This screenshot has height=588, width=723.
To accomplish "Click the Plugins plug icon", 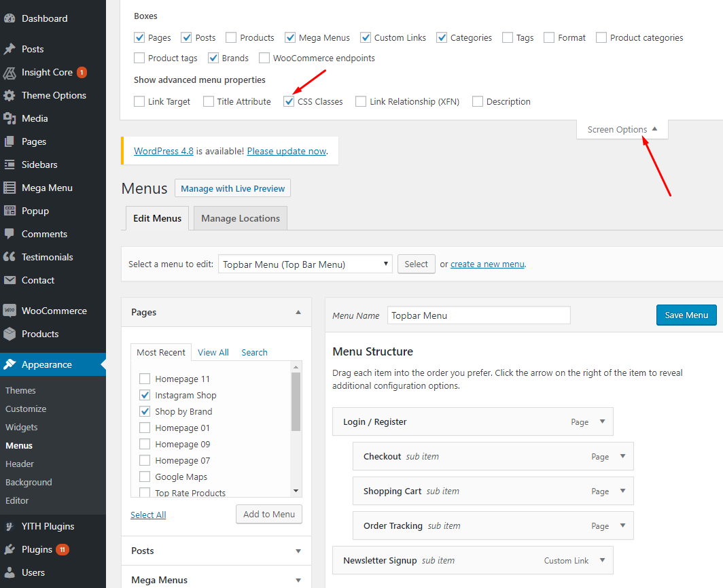I will (10, 549).
